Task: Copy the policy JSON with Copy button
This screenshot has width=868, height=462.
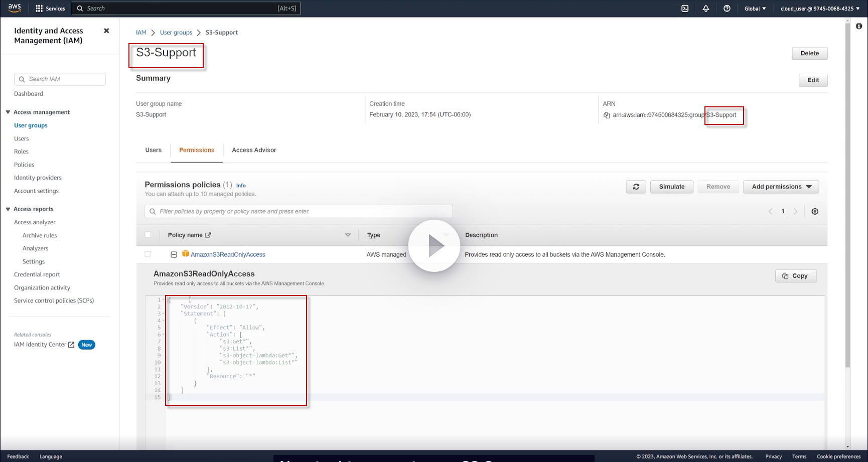Action: 796,276
